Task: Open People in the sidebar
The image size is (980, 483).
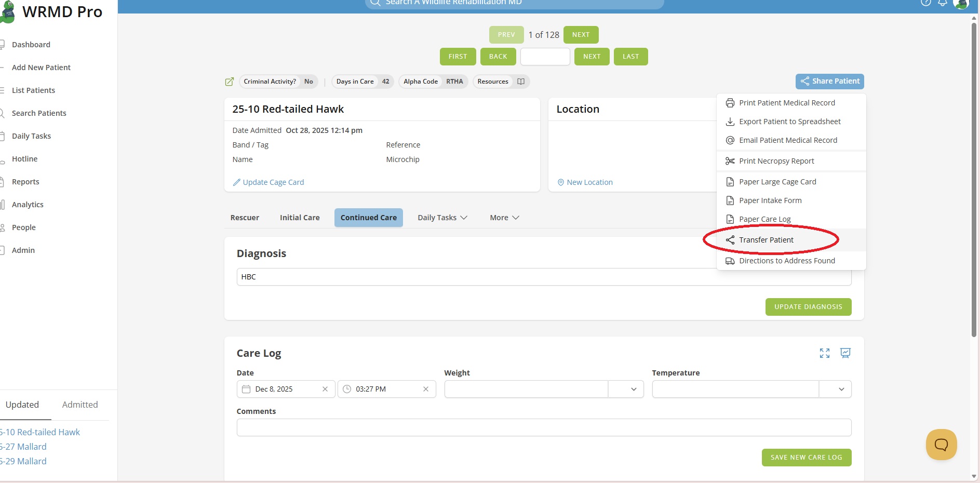Action: point(24,227)
